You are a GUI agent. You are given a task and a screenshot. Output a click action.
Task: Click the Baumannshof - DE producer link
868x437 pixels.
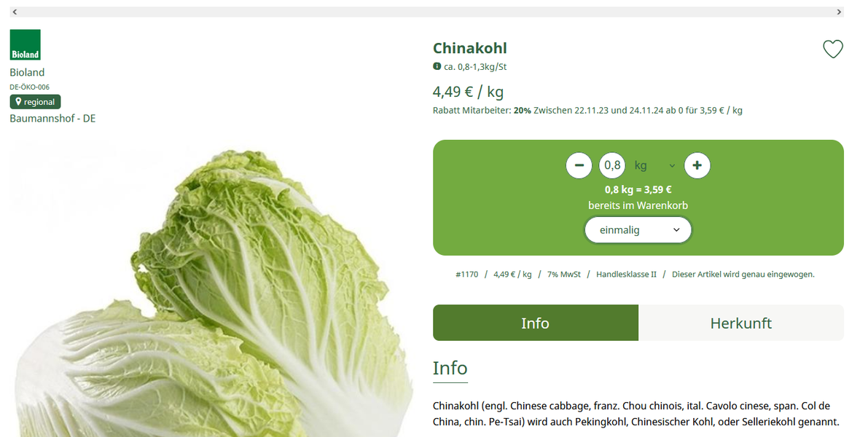pyautogui.click(x=52, y=119)
